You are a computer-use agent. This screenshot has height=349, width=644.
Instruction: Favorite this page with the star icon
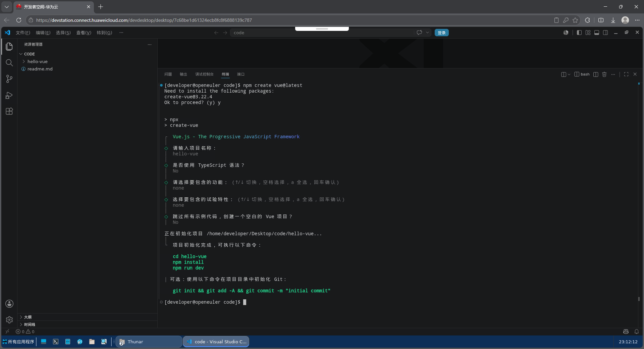tap(576, 20)
